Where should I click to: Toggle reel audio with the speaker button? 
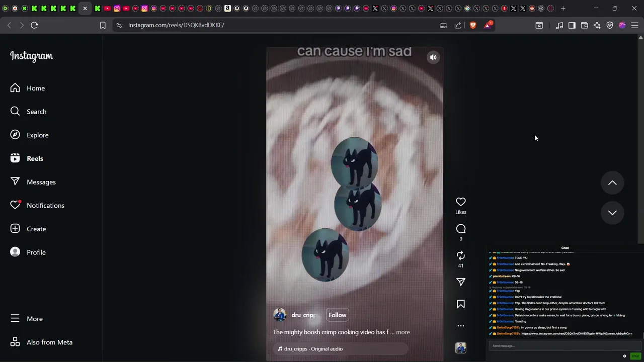(x=433, y=57)
